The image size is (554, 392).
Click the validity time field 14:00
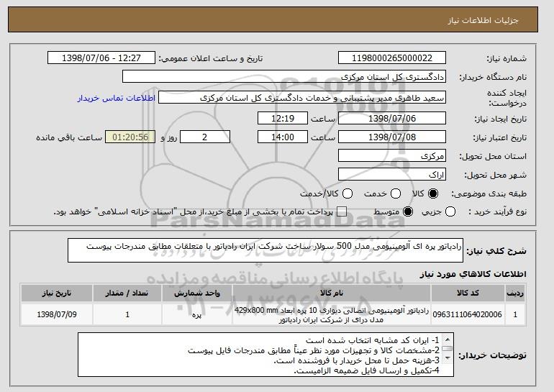pyautogui.click(x=283, y=137)
